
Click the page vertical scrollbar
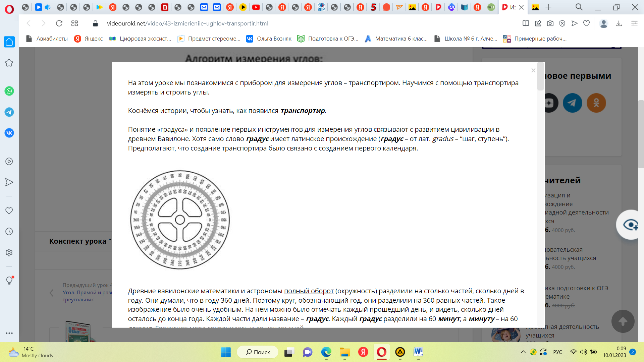[641, 134]
